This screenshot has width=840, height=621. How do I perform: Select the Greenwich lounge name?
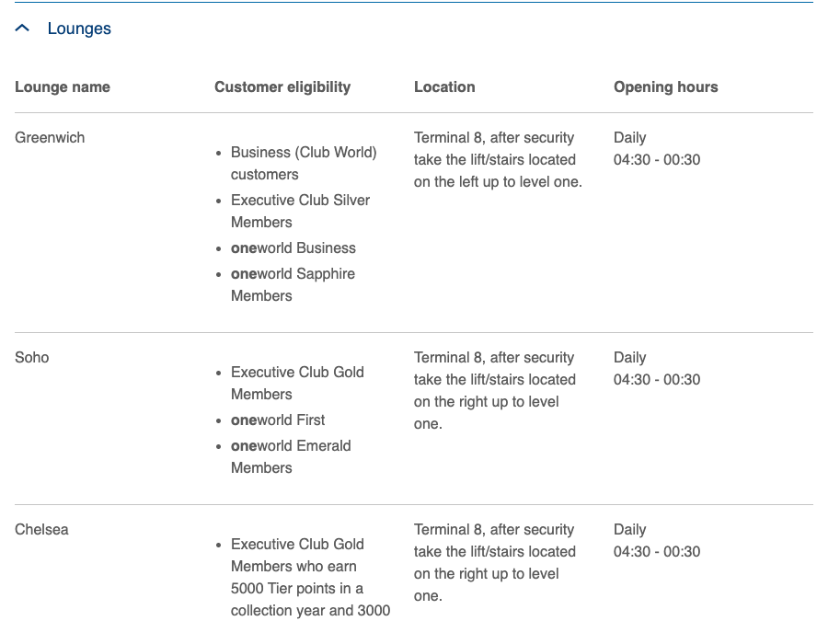pyautogui.click(x=50, y=138)
